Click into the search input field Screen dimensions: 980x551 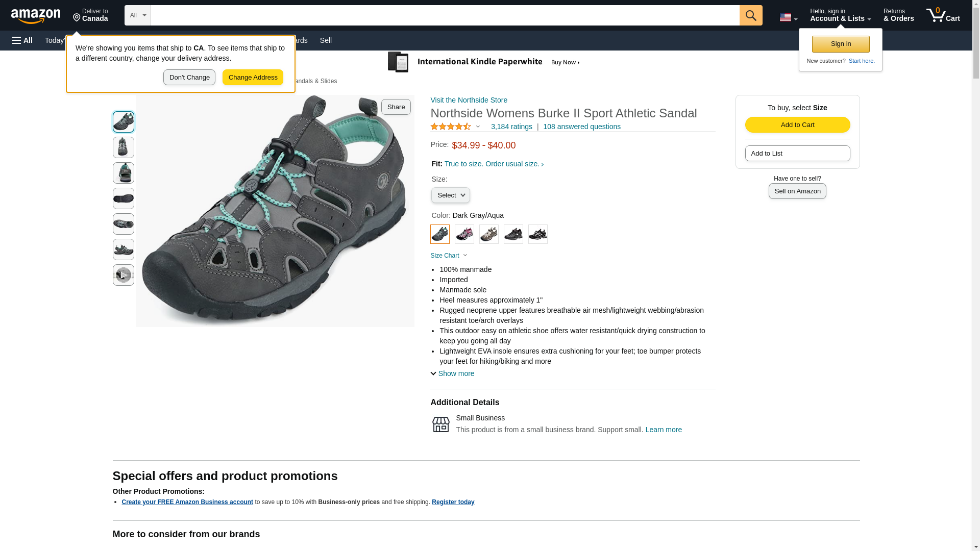coord(444,15)
